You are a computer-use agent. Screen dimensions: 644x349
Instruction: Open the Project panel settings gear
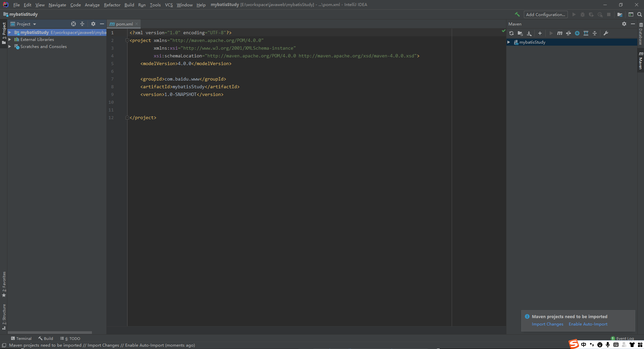pyautogui.click(x=93, y=24)
